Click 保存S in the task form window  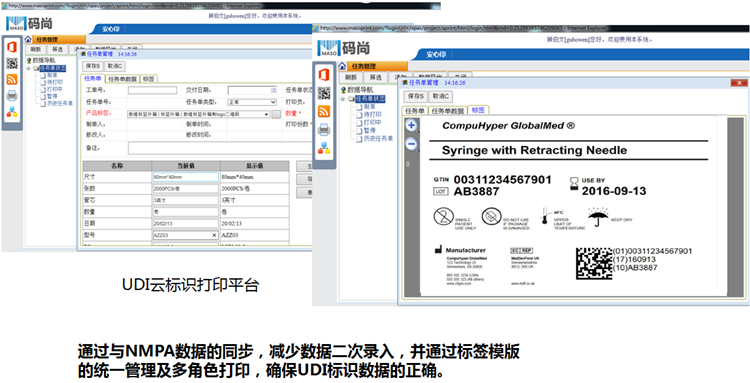click(92, 66)
